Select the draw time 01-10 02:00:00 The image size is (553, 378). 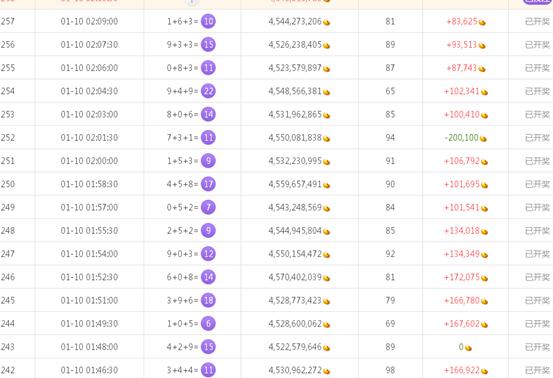pyautogui.click(x=89, y=161)
